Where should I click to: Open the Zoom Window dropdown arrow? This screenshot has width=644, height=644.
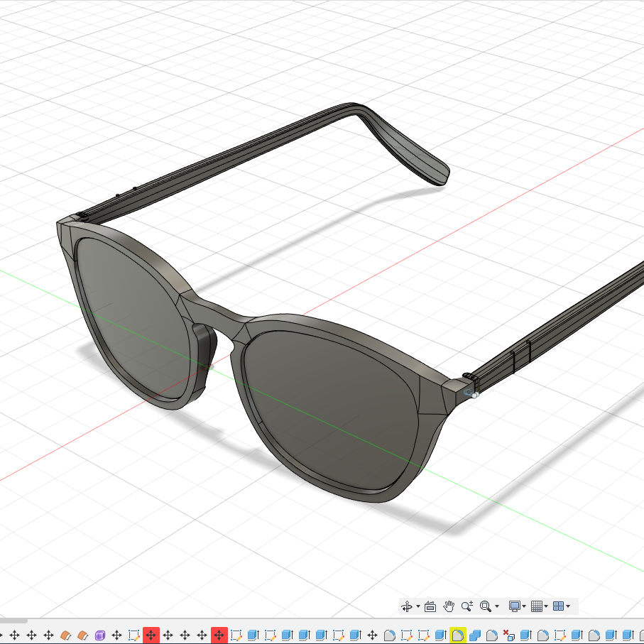[497, 606]
